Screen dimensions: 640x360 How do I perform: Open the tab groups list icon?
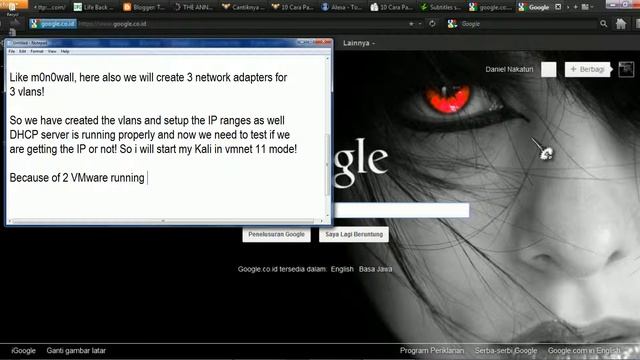585,7
